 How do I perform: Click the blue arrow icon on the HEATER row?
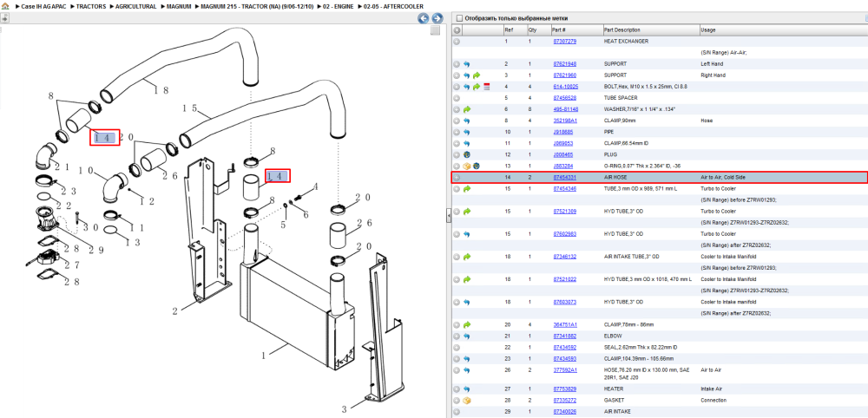[467, 389]
